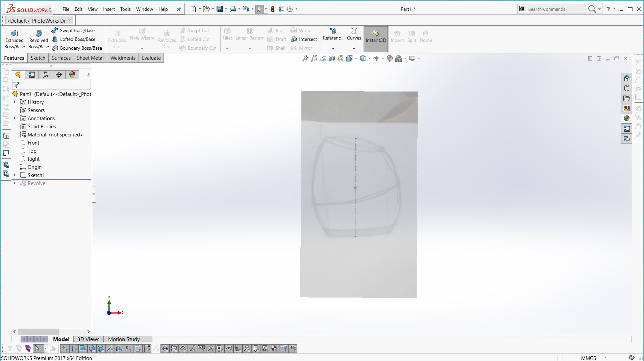The height and width of the screenshot is (361, 644).
Task: Expand the Annotations tree node
Action: tap(15, 118)
